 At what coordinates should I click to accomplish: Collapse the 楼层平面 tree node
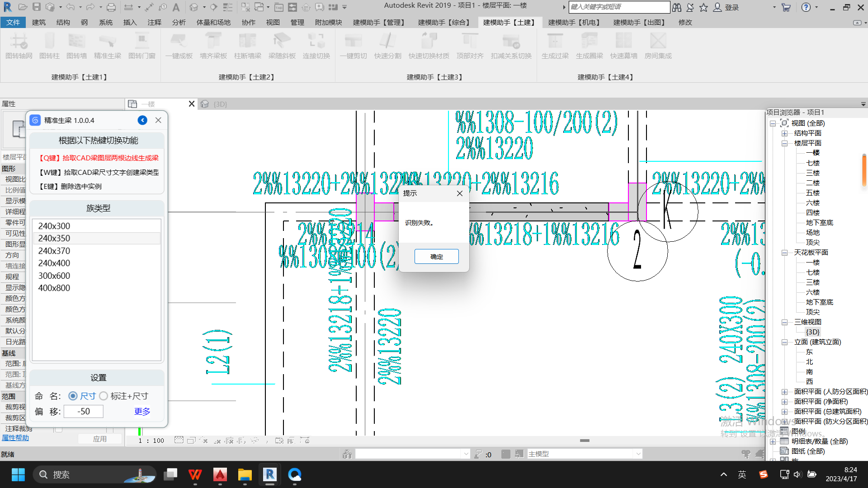coord(785,143)
